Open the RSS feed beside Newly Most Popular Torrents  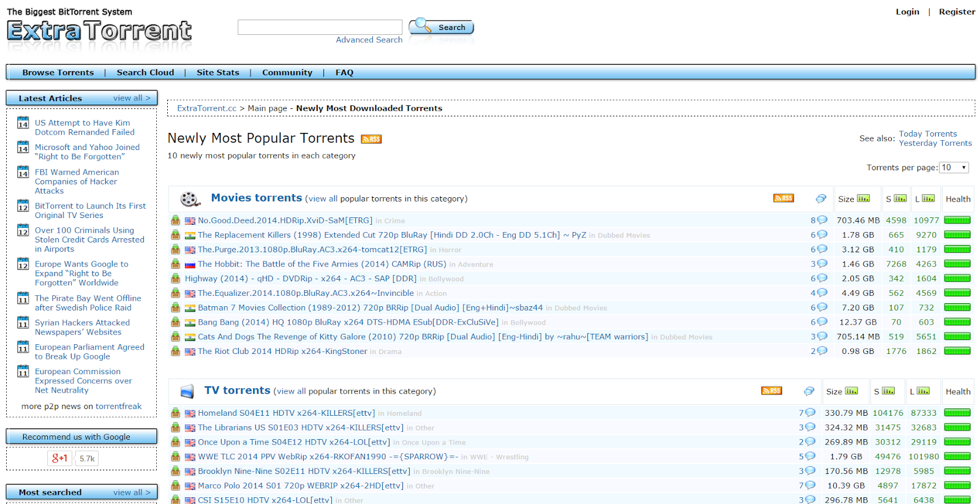pos(371,139)
